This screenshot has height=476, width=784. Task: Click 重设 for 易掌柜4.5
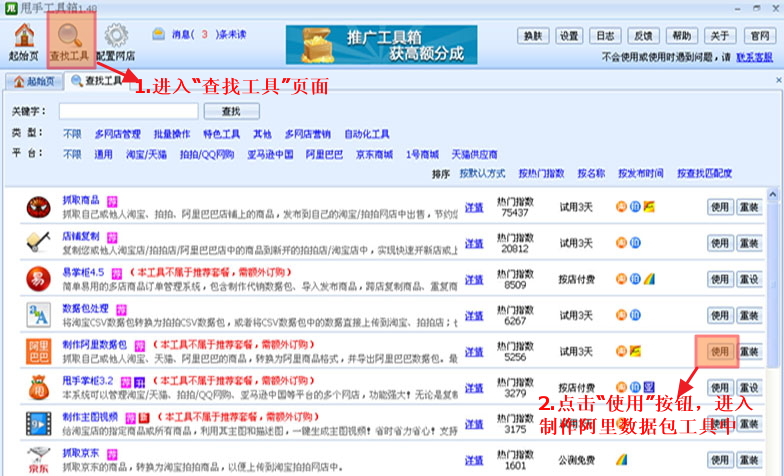click(749, 280)
